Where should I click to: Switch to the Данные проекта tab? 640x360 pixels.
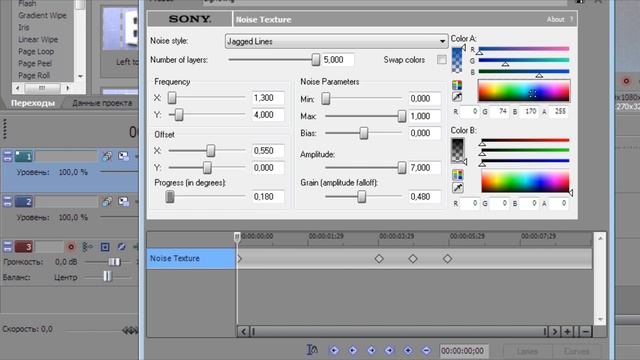pos(102,103)
